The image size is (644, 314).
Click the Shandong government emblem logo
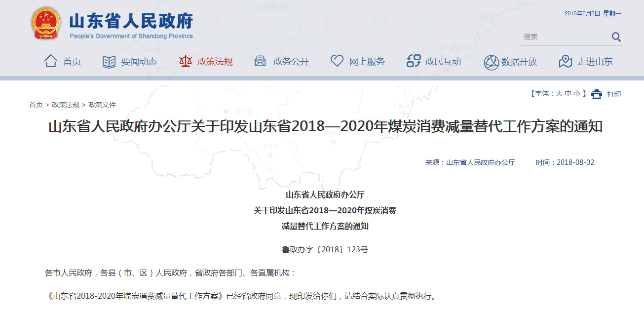coord(46,23)
